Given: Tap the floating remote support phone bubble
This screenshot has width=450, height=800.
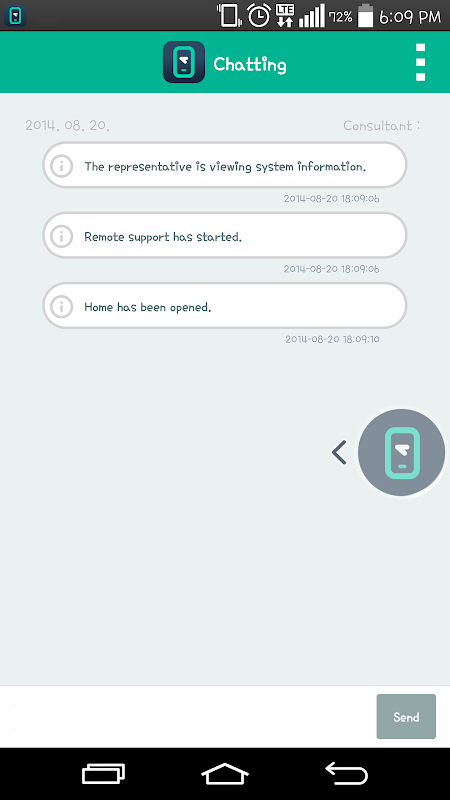Looking at the screenshot, I should [x=402, y=452].
